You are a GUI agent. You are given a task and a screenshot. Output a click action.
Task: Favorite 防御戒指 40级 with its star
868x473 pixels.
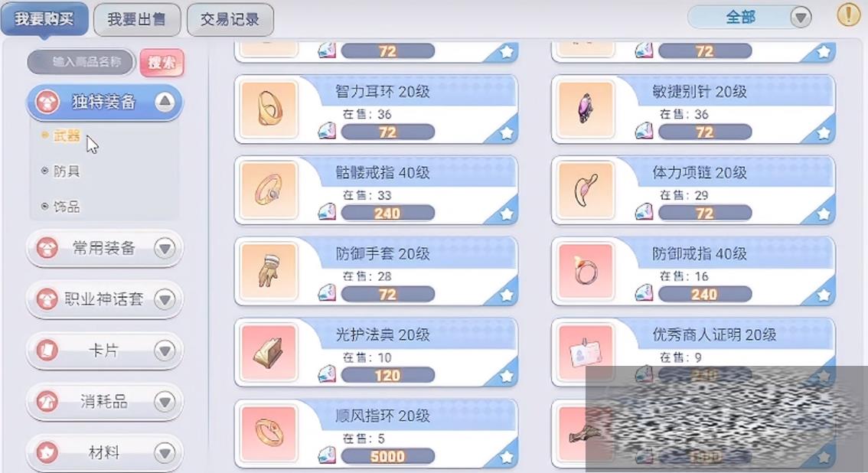(823, 295)
